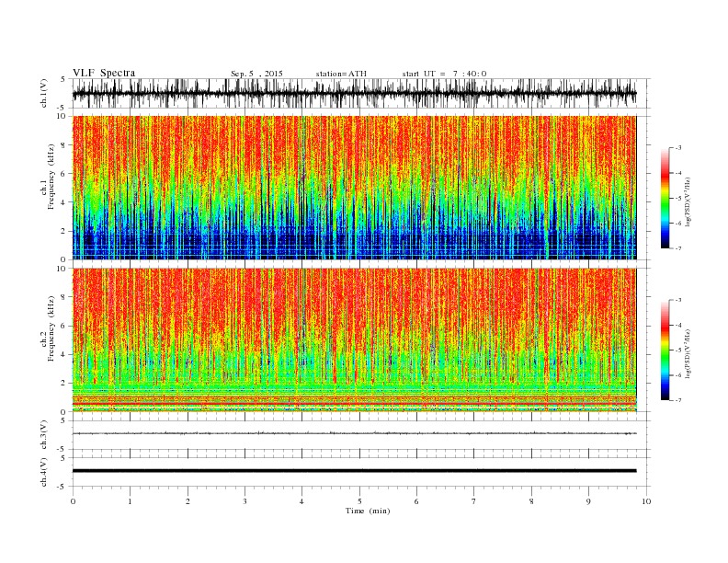This screenshot has width=728, height=563.
Task: Click the ch.1 voltage waveform trace
Action: [354, 93]
